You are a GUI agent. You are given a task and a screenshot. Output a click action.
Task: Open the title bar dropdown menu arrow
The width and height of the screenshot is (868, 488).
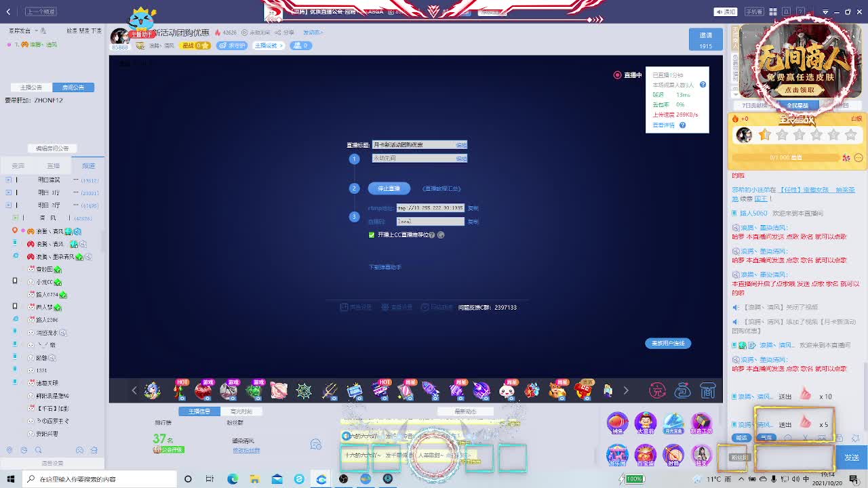tap(825, 12)
